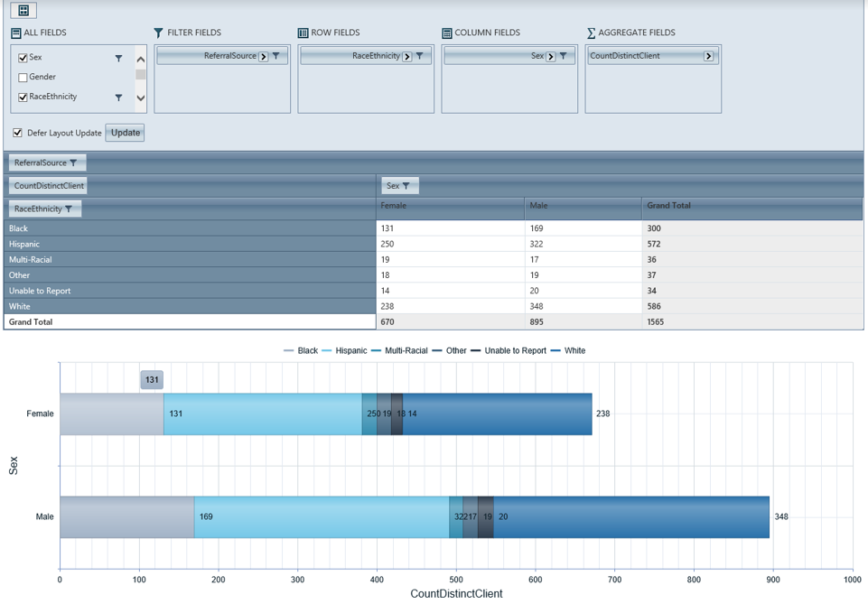This screenshot has height=604, width=868.
Task: Select the Grand Total row header
Action: point(190,321)
